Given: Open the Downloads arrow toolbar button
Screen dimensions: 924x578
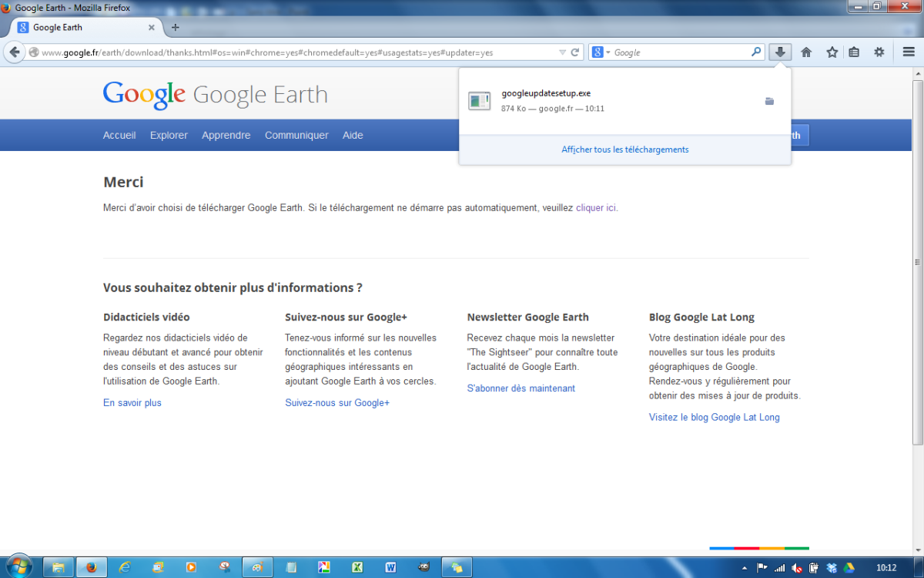Looking at the screenshot, I should coord(780,52).
